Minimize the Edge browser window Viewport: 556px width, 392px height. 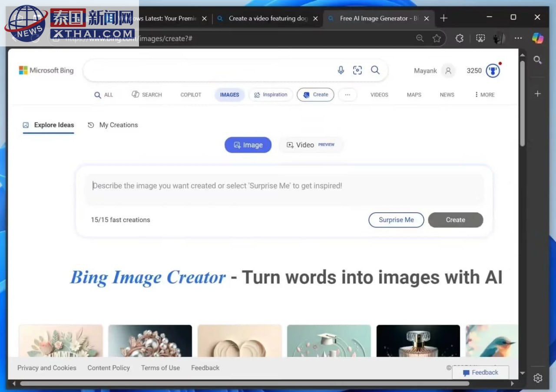490,17
